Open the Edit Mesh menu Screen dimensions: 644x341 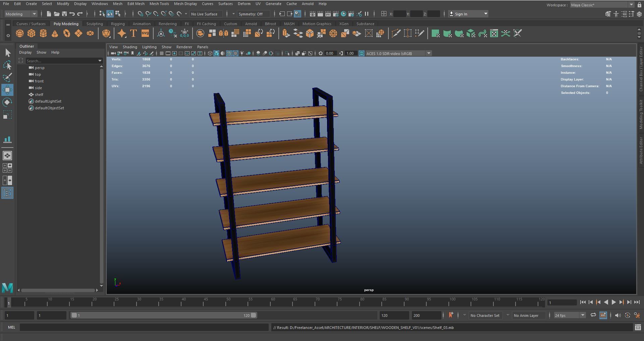(136, 4)
